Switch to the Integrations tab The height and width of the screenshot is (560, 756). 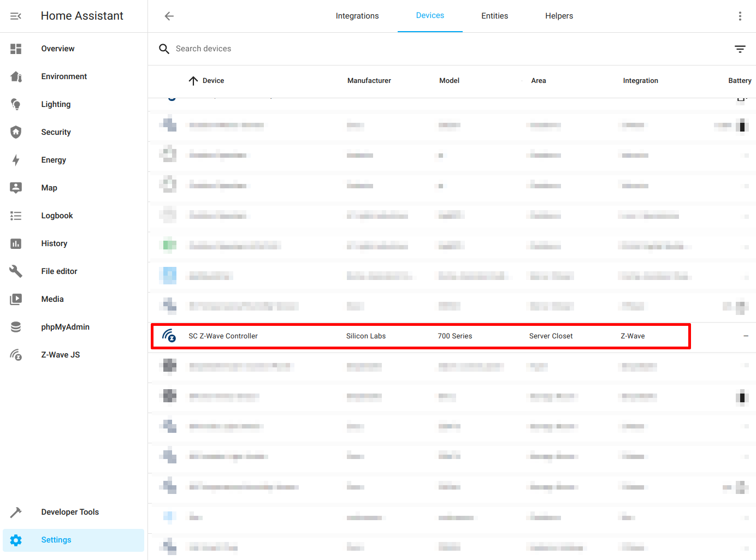tap(357, 16)
